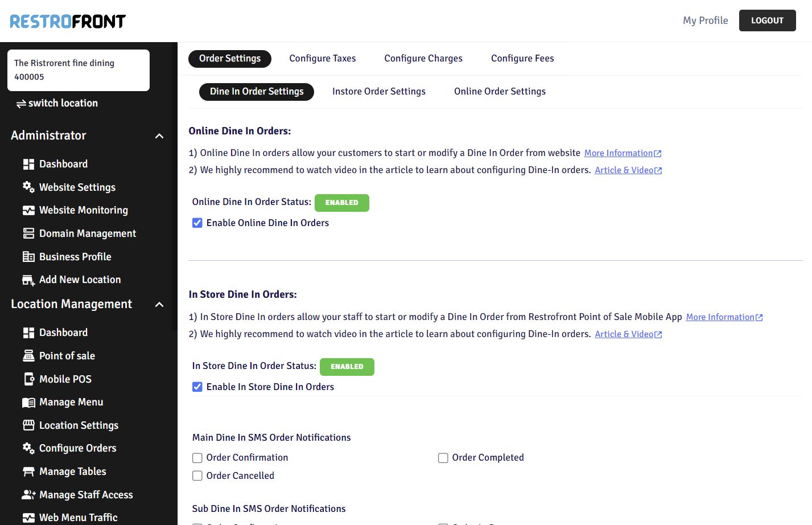Click The Ristrorent fine dining location card
This screenshot has height=525, width=812.
[79, 70]
